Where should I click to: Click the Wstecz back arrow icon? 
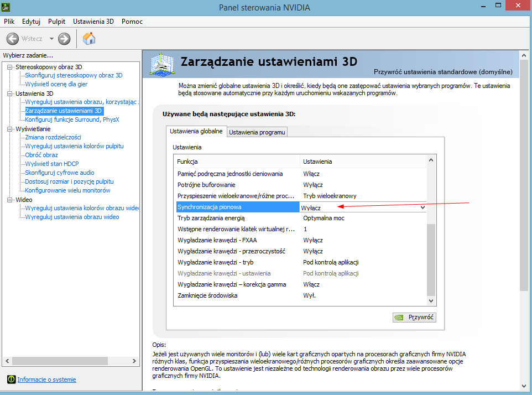pyautogui.click(x=12, y=39)
